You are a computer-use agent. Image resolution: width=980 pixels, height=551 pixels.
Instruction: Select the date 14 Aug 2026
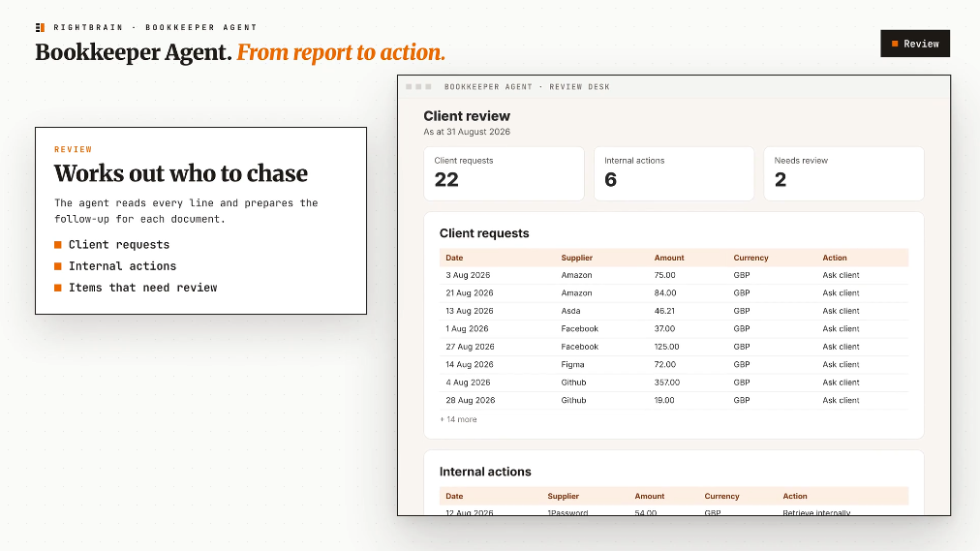[x=470, y=364]
